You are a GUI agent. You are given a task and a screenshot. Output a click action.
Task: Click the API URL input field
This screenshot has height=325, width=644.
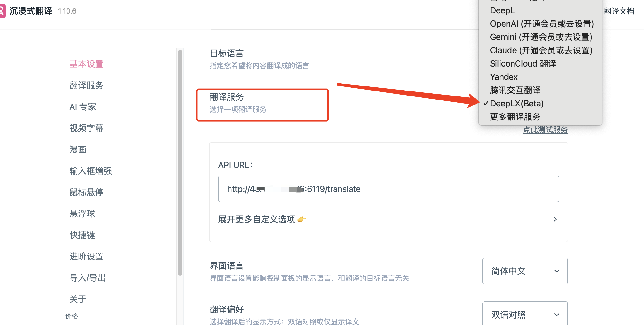[389, 189]
